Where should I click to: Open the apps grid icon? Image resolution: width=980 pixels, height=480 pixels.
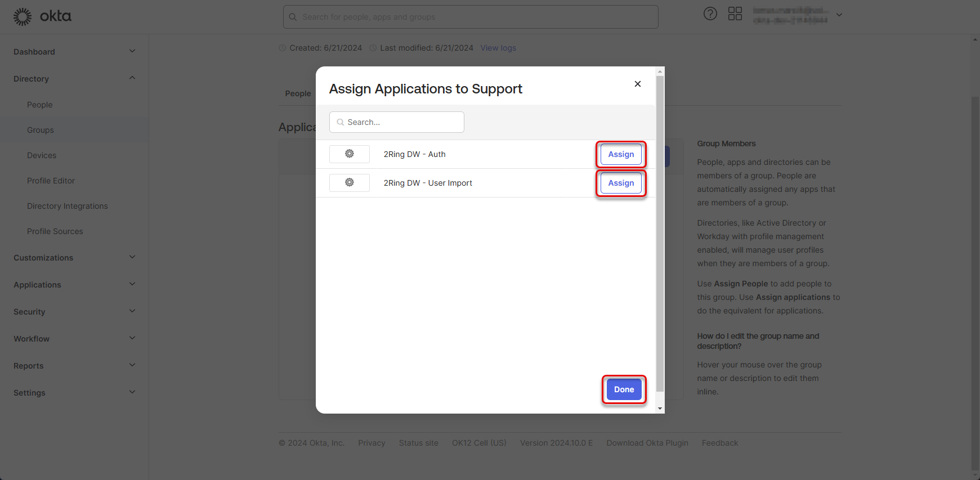coord(735,14)
